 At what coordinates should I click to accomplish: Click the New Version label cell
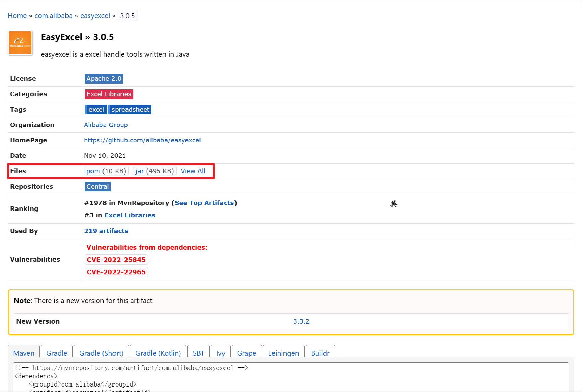pos(153,321)
